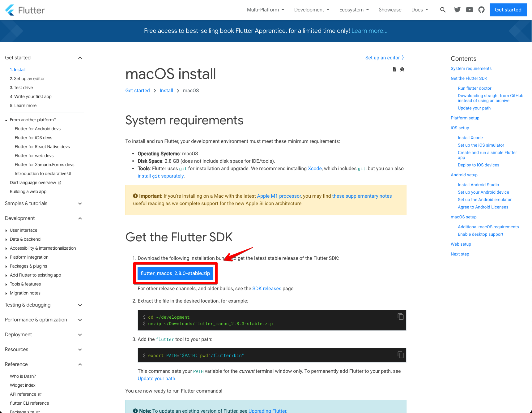The height and width of the screenshot is (413, 532).
Task: Expand Performance & optimization section
Action: click(80, 320)
